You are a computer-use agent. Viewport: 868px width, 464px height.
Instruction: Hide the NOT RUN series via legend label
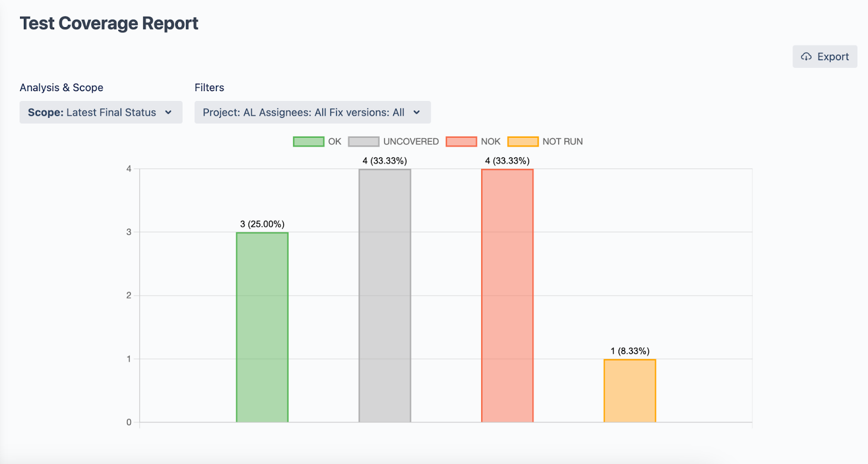(x=563, y=142)
